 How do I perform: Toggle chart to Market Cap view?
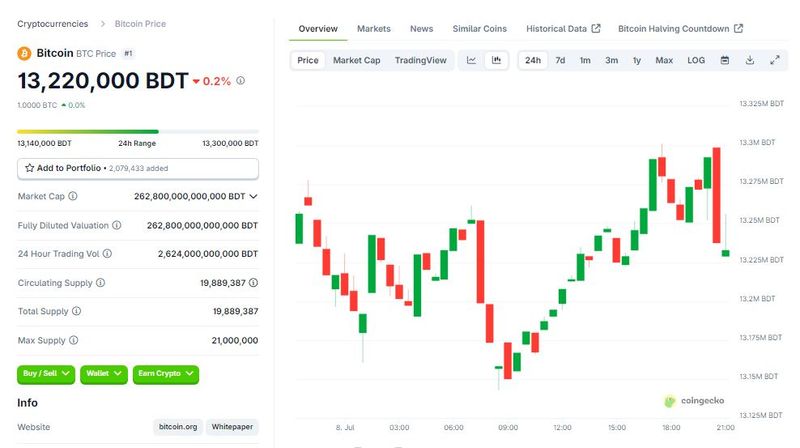click(356, 61)
